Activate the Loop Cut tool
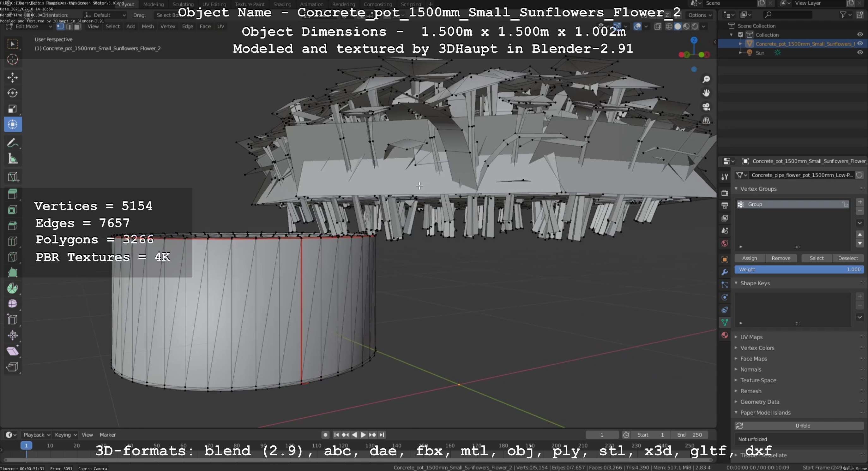The height and width of the screenshot is (471, 868). click(x=12, y=241)
